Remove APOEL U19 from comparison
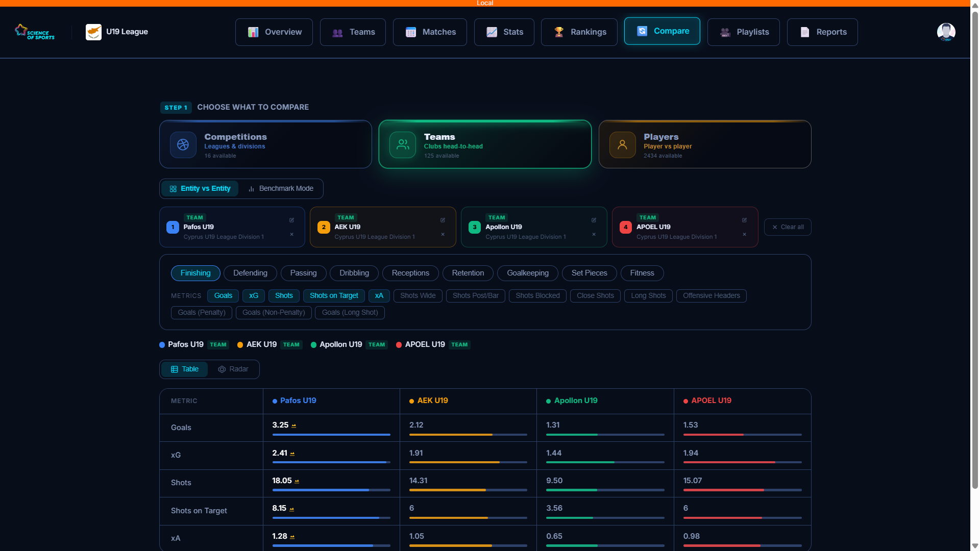 click(744, 234)
